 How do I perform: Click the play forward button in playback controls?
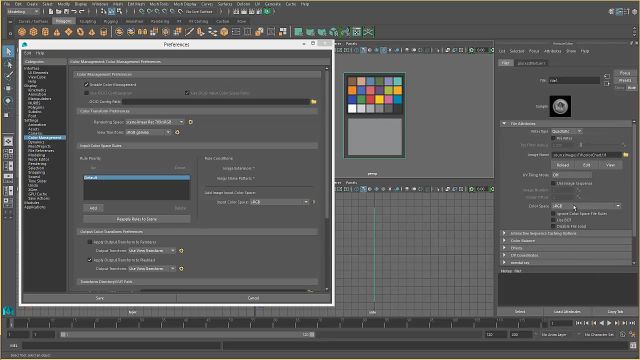pos(609,323)
